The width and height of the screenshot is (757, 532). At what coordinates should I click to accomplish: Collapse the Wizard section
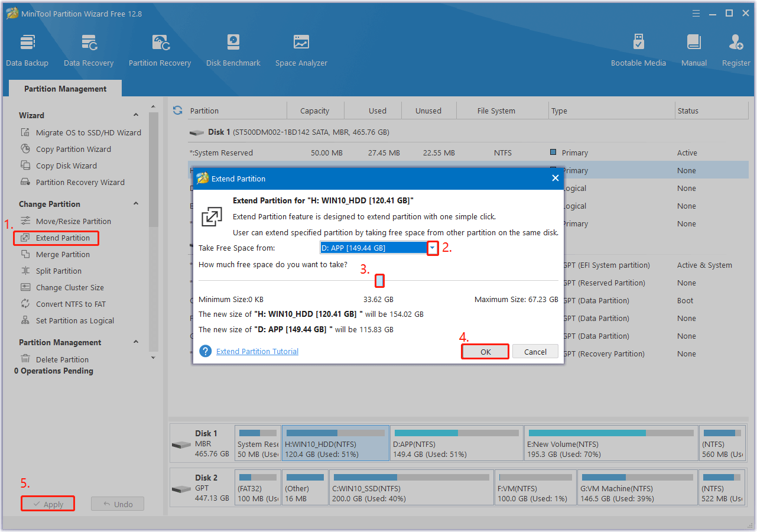click(x=136, y=115)
